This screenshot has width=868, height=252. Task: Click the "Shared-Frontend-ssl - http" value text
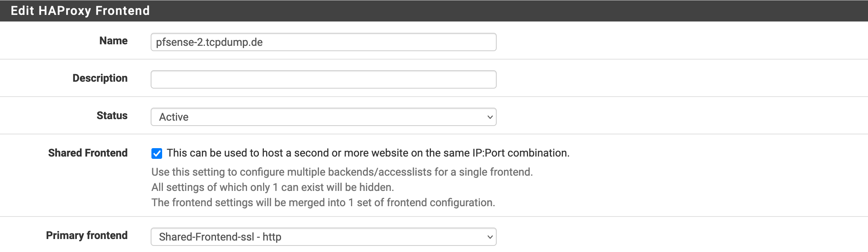coord(220,237)
